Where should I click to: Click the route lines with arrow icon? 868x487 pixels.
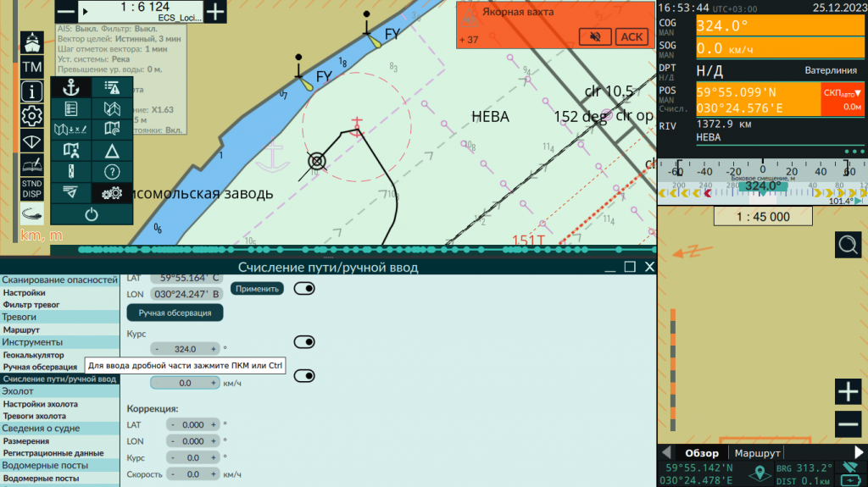point(71,192)
